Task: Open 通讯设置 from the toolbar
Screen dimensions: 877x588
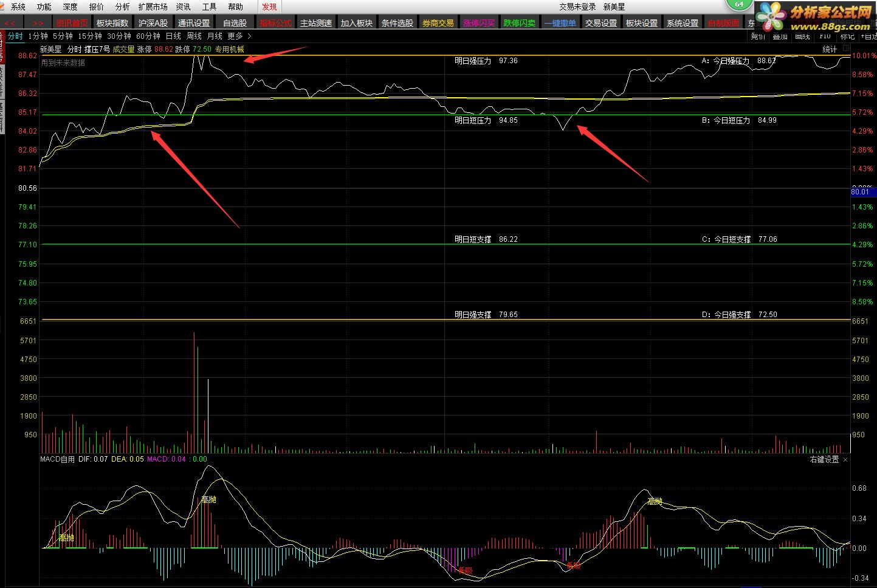Action: tap(194, 23)
